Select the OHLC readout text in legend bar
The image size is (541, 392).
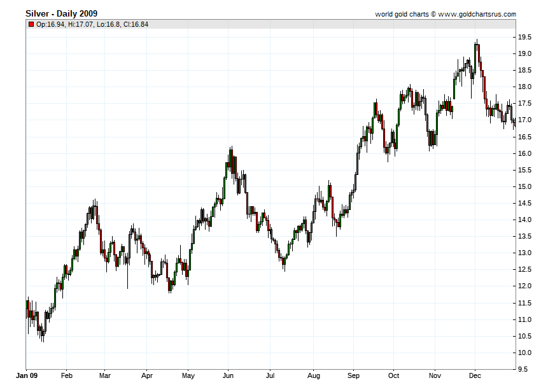pos(92,24)
